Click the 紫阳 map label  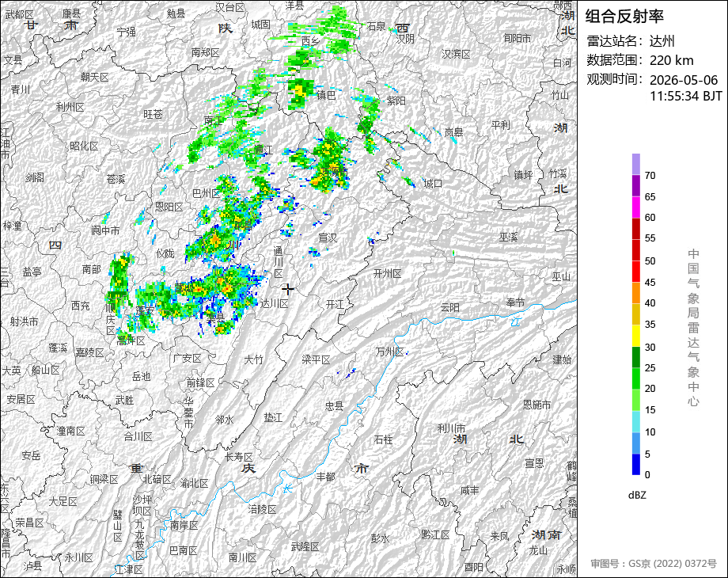pyautogui.click(x=396, y=101)
